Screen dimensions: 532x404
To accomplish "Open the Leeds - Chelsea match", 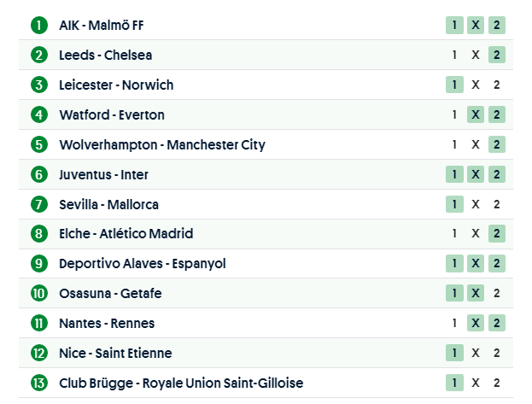I will tap(105, 55).
